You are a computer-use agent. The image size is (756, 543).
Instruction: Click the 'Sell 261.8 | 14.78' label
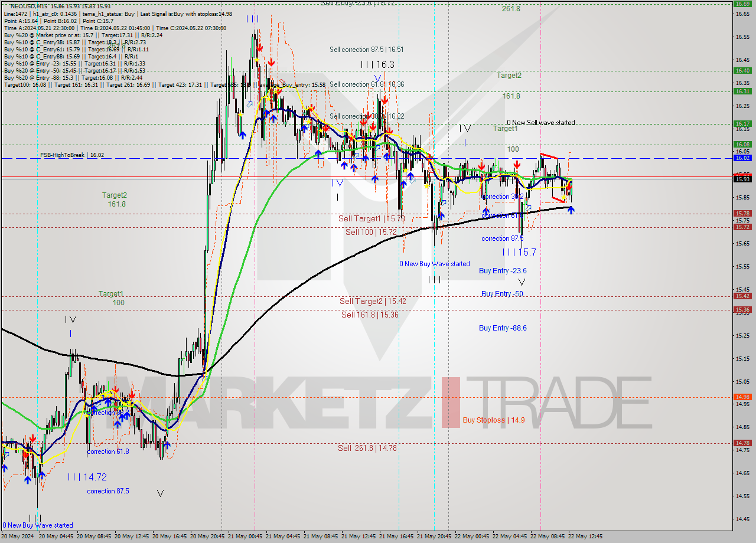[x=367, y=448]
